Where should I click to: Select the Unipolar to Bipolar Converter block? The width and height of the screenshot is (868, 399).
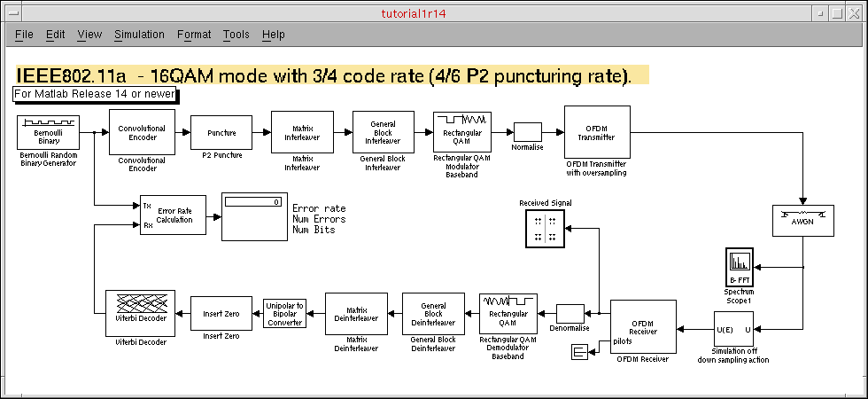[x=284, y=314]
